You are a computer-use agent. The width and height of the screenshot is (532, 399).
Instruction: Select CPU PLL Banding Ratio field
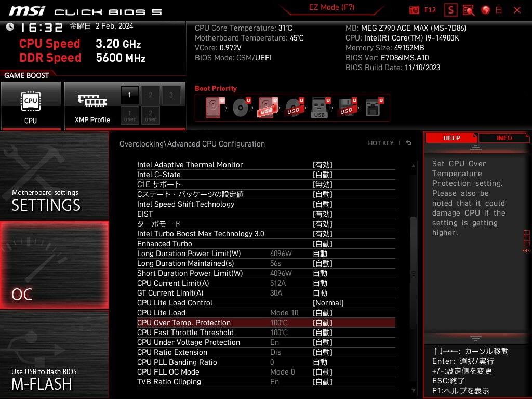[266, 362]
